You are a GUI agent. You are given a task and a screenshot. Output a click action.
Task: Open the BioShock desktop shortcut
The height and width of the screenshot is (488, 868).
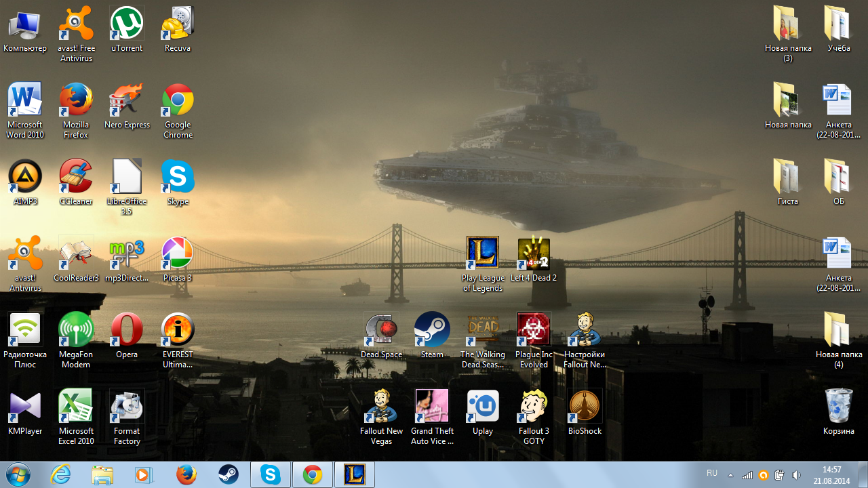[585, 407]
